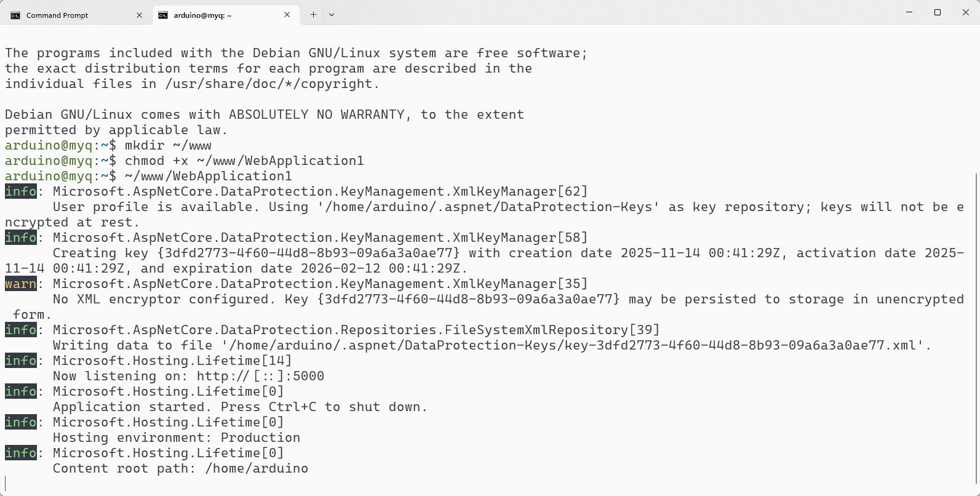
Task: Click the "Content root path" output line
Action: pyautogui.click(x=180, y=468)
